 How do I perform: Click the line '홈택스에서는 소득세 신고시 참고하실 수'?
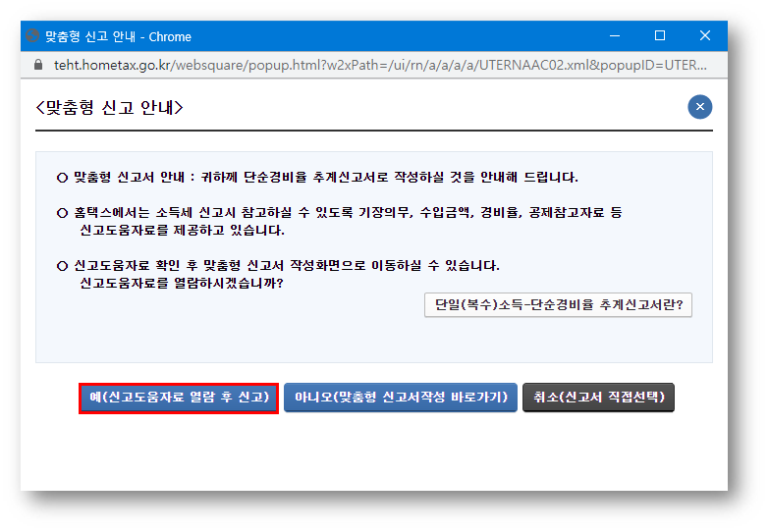340,212
